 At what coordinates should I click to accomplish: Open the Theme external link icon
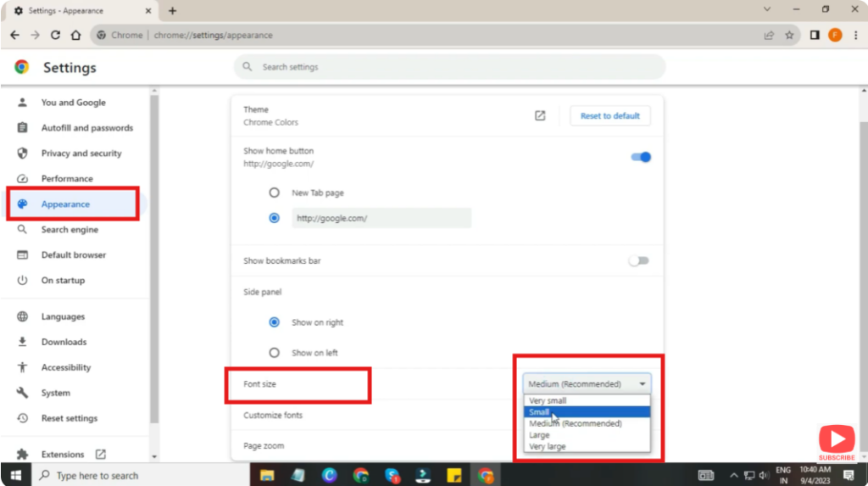(540, 116)
